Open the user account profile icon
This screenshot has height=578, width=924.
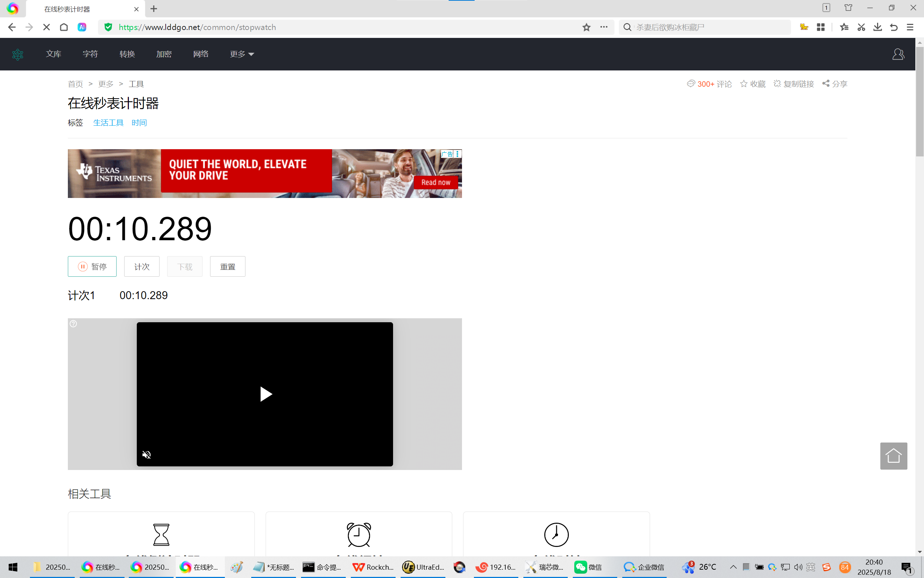click(x=898, y=54)
